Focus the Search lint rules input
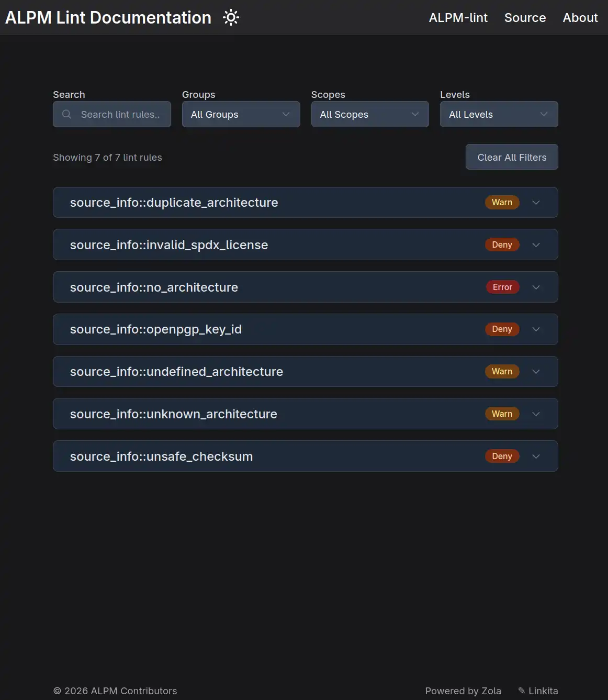 coord(120,114)
